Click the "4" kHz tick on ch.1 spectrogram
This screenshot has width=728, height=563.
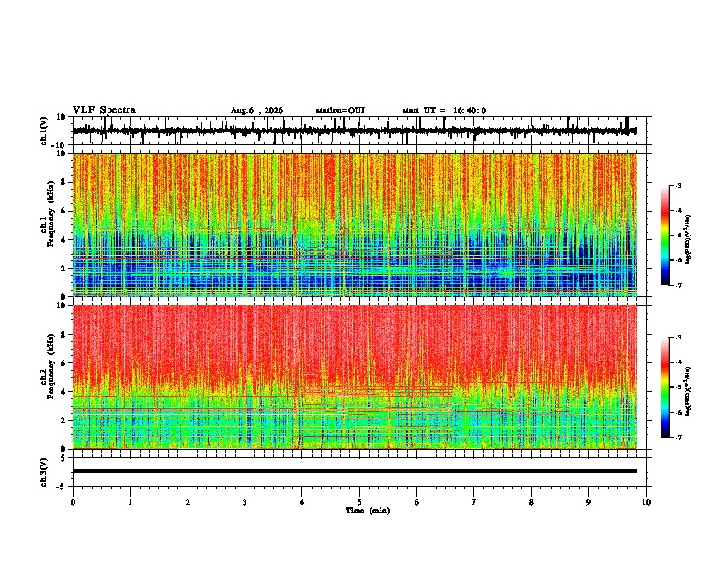pos(64,240)
